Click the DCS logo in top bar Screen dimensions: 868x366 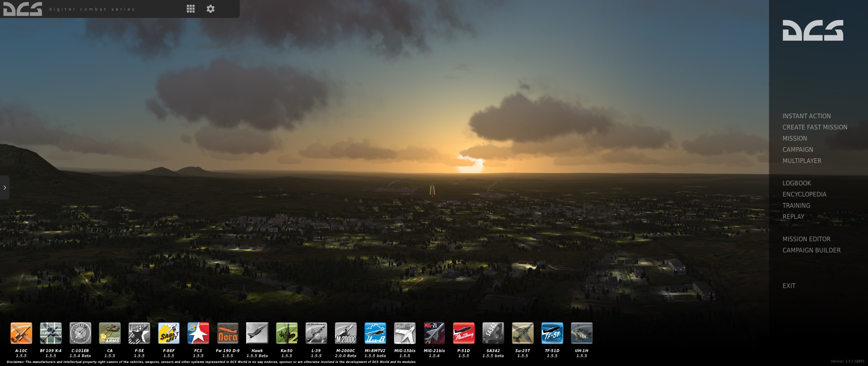click(23, 9)
